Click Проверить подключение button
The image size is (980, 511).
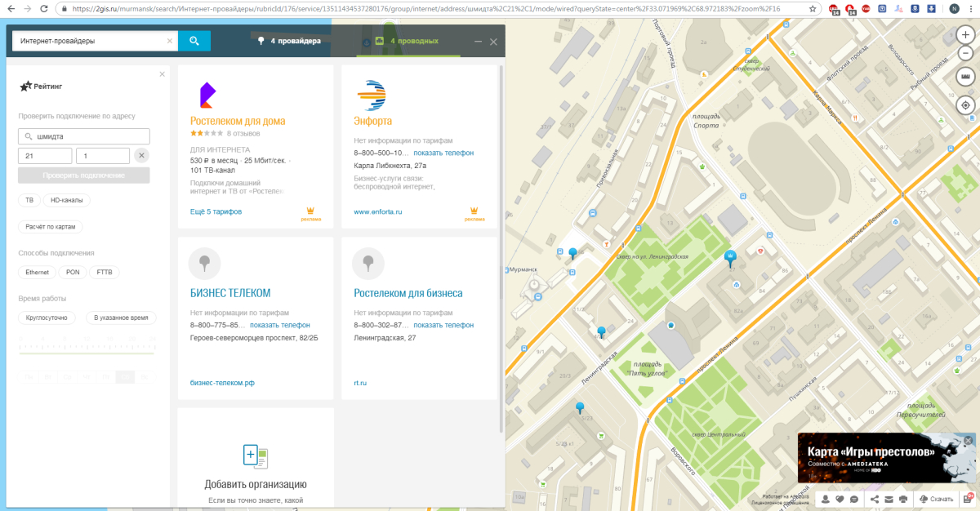(84, 176)
